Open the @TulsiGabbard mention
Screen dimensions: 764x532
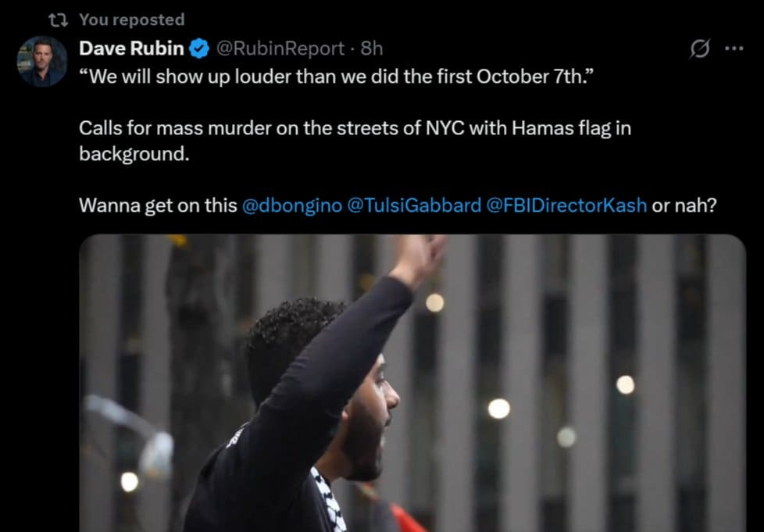pos(414,205)
